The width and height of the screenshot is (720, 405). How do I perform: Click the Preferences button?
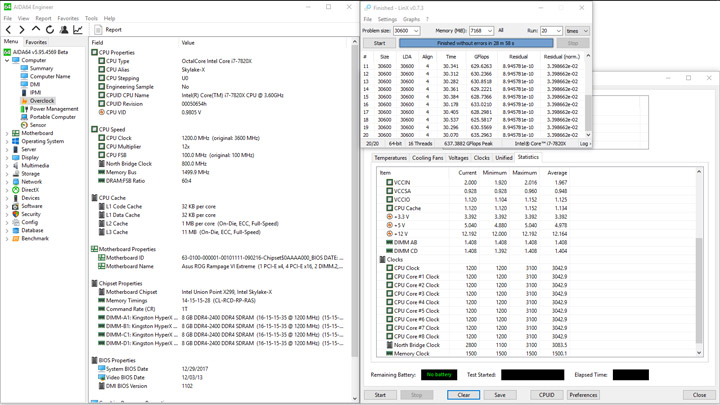(583, 395)
